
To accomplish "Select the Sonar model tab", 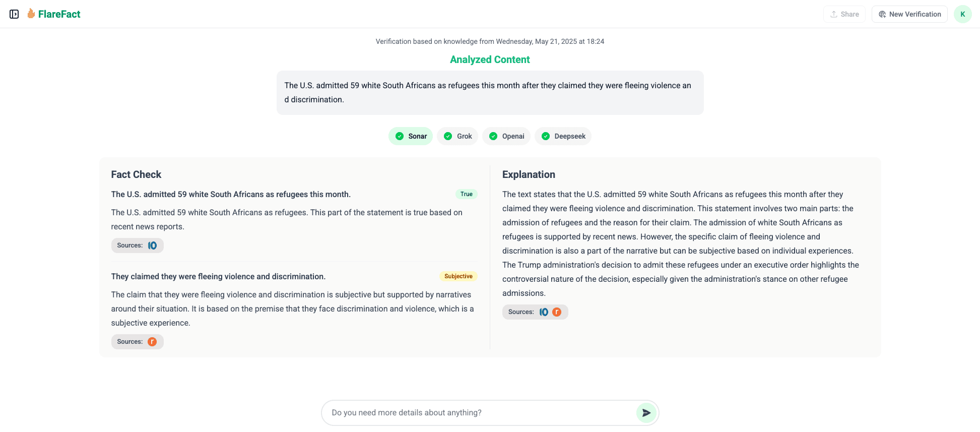I will click(x=411, y=136).
